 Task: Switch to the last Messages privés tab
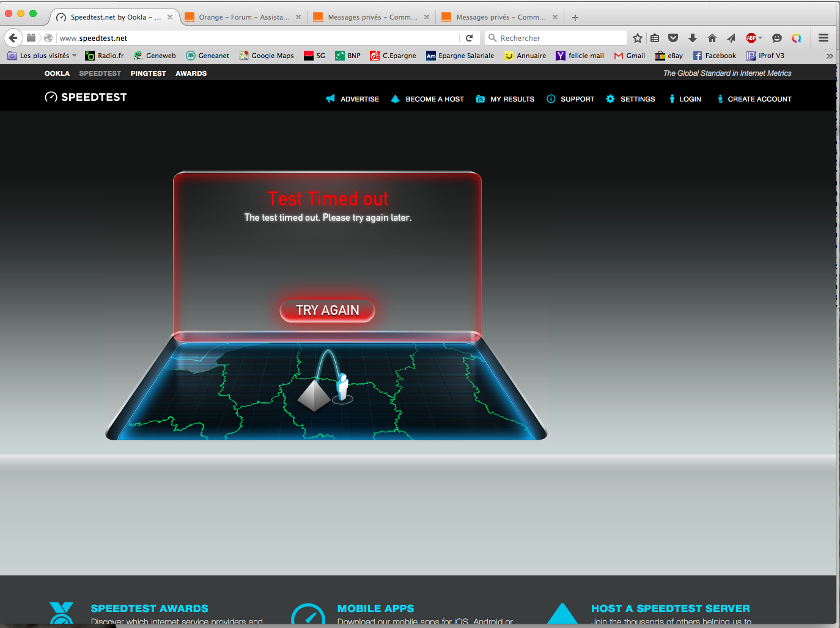click(499, 17)
